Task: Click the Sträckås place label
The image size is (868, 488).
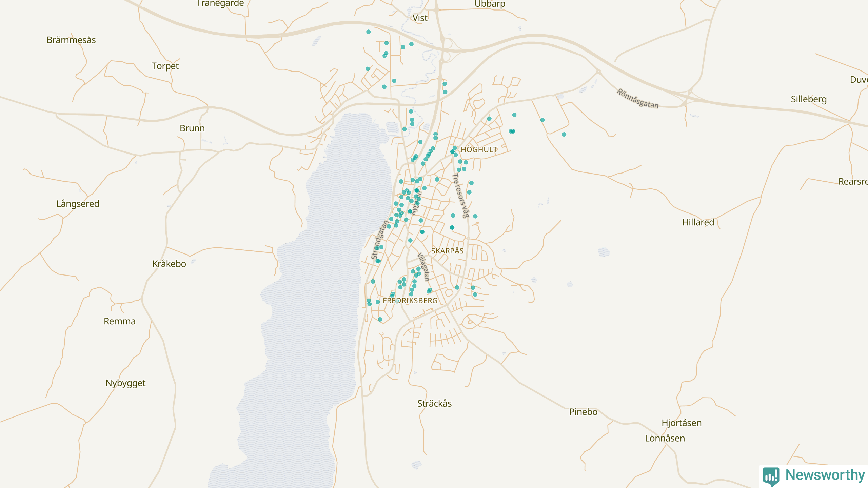Action: [x=434, y=404]
